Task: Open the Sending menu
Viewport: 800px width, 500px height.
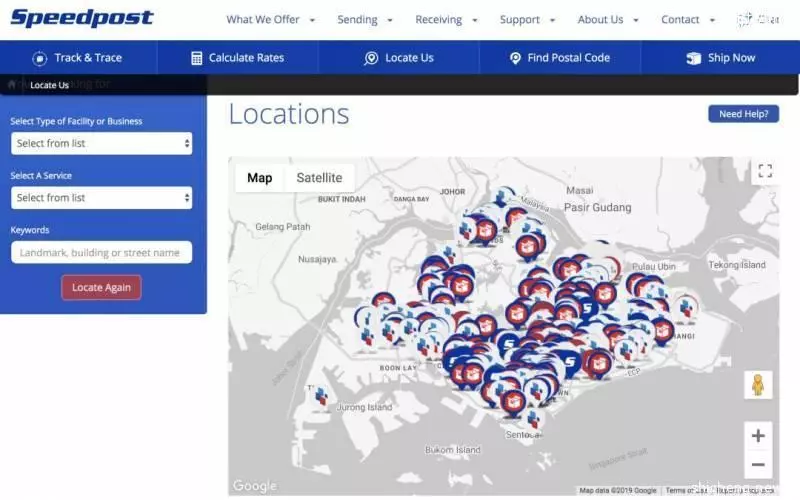Action: tap(365, 19)
